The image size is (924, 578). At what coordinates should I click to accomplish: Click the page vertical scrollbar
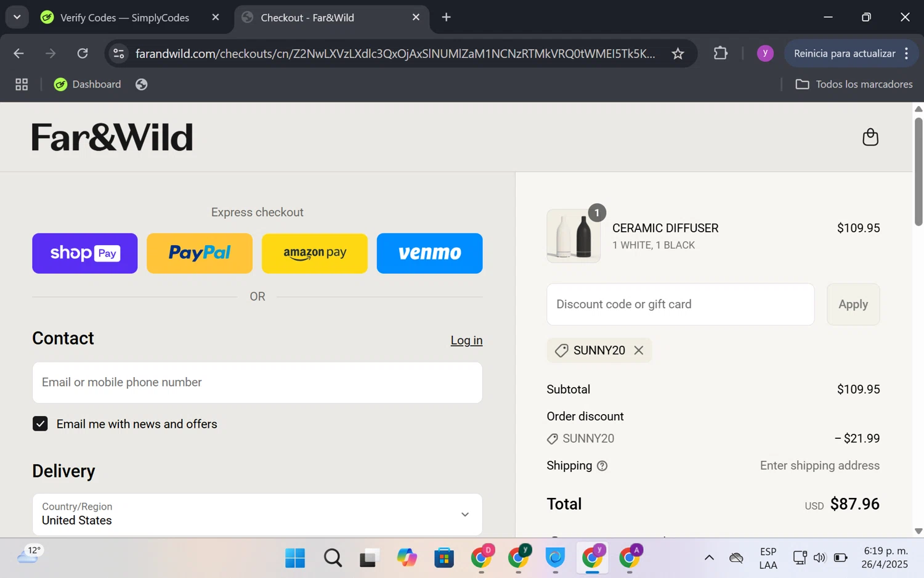click(918, 171)
